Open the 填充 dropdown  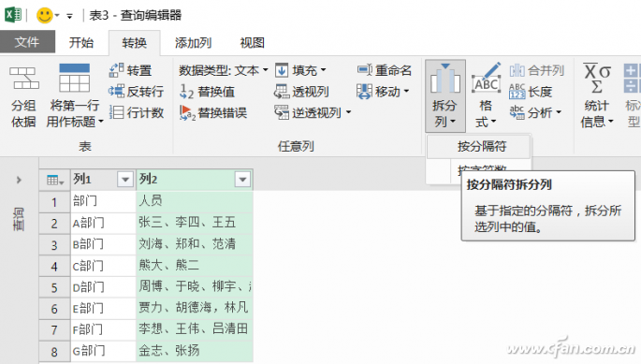point(300,70)
